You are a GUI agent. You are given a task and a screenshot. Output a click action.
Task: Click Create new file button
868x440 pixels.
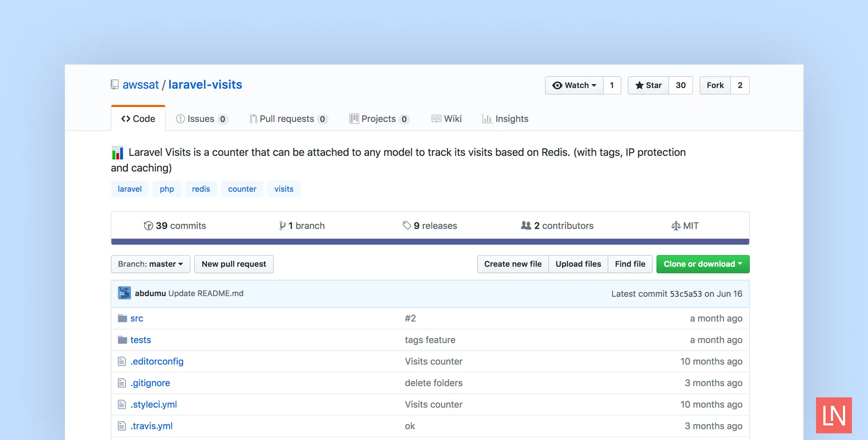tap(513, 264)
